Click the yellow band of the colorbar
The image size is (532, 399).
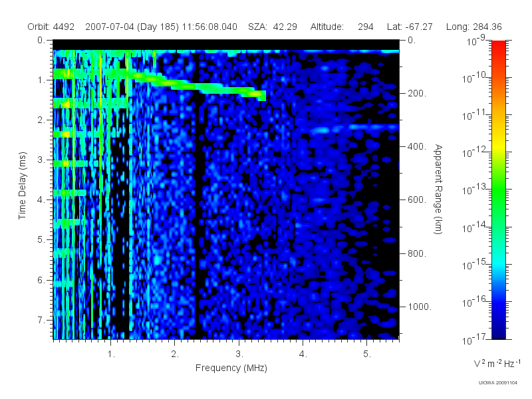click(498, 144)
